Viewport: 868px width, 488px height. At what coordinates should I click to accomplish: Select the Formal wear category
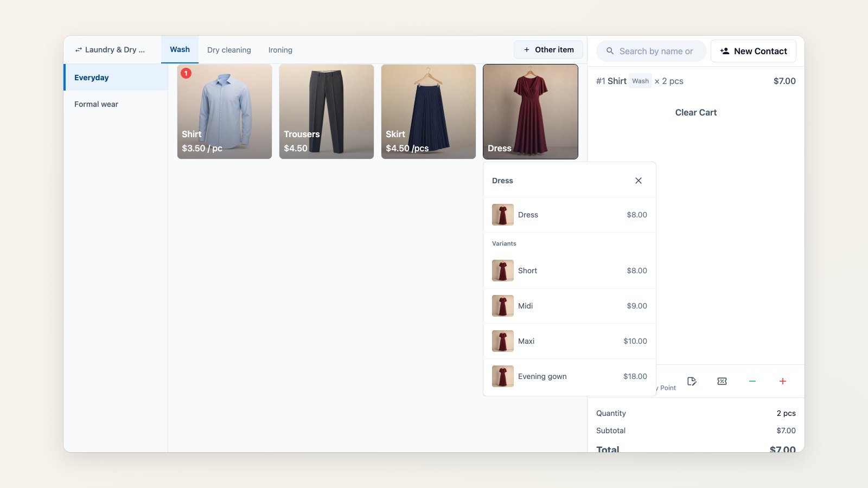[116, 104]
